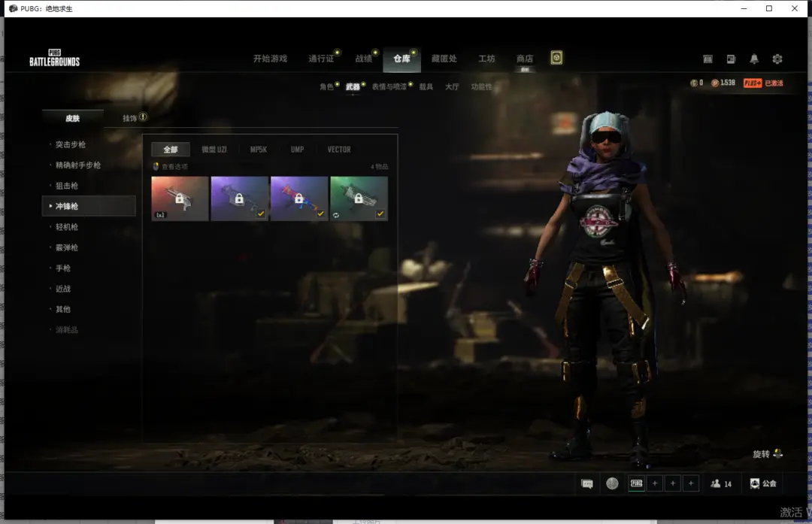
Task: Click the G-Coin balance icon showing 0
Action: click(694, 83)
